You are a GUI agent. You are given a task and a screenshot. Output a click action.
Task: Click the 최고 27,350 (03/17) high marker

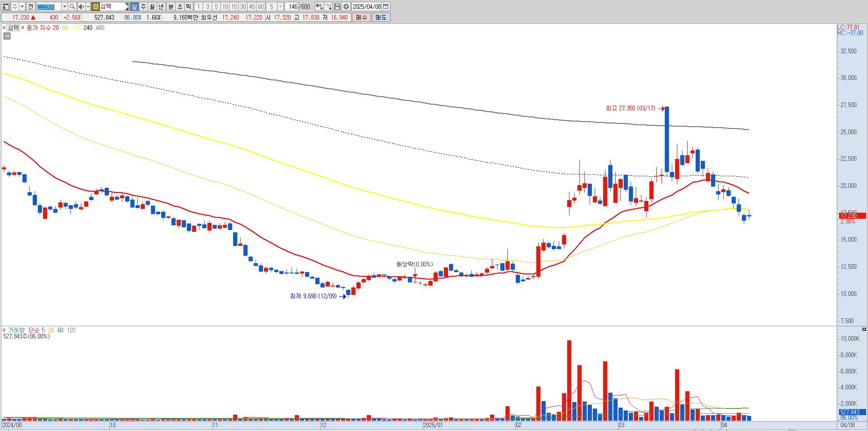click(630, 108)
